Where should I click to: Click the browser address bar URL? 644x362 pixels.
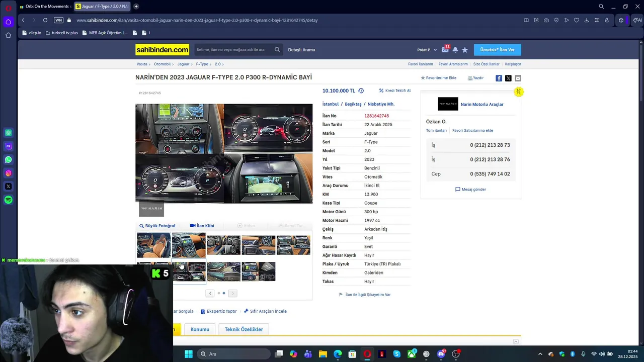coord(197,20)
